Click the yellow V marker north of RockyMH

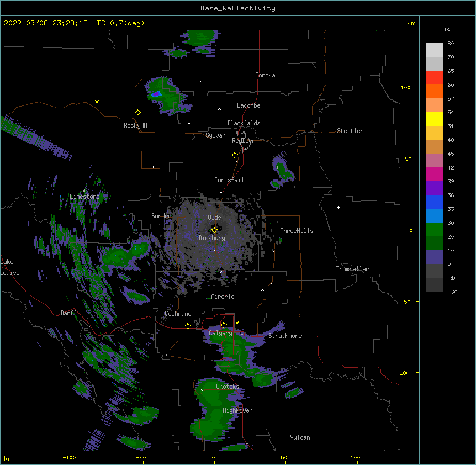(97, 102)
